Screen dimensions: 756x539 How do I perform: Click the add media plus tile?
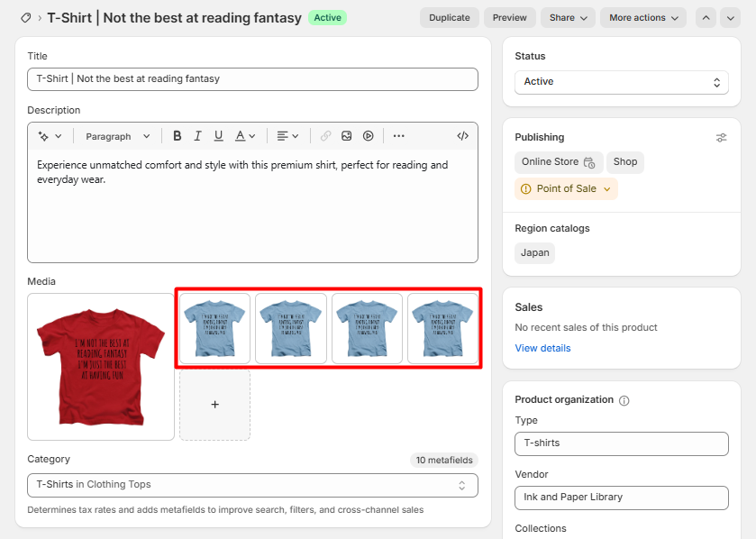214,405
